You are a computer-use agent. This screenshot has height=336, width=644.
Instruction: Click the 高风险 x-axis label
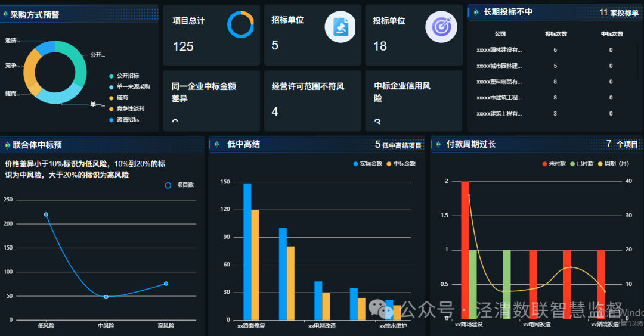click(x=166, y=326)
